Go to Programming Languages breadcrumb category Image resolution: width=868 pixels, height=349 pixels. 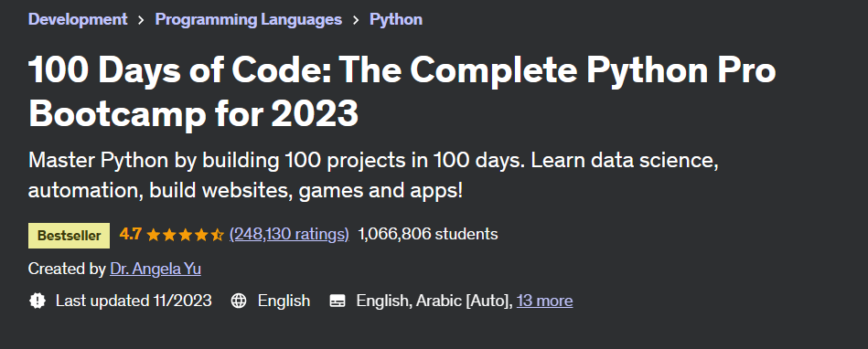249,19
